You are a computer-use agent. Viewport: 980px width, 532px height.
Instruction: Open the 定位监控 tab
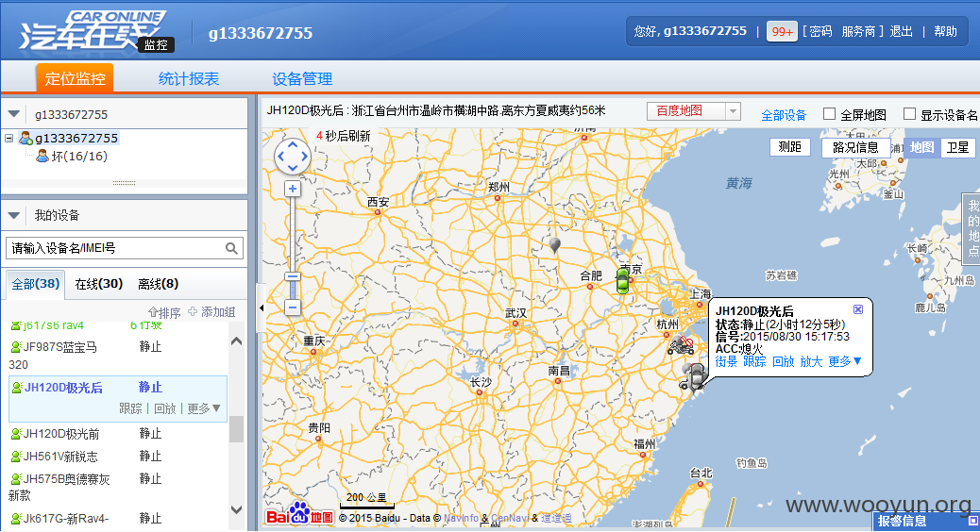75,78
